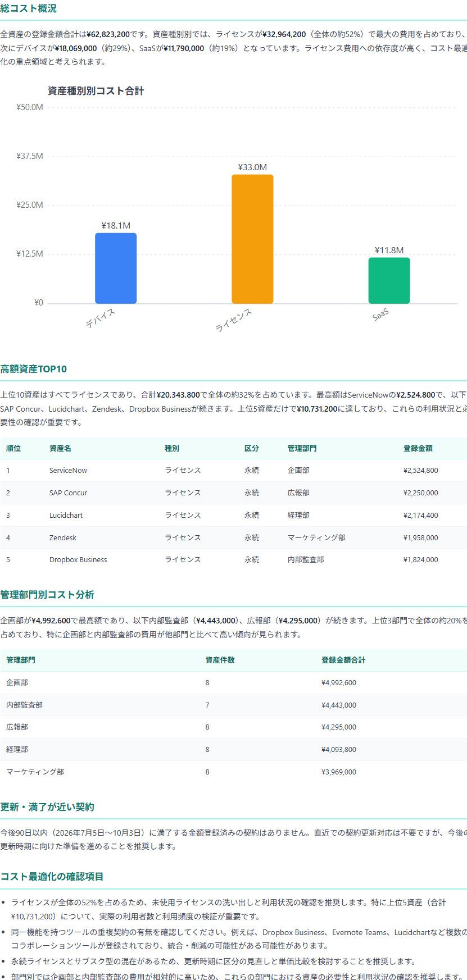This screenshot has height=980, width=467.
Task: Click the 登録金額 column header
Action: coord(418,448)
